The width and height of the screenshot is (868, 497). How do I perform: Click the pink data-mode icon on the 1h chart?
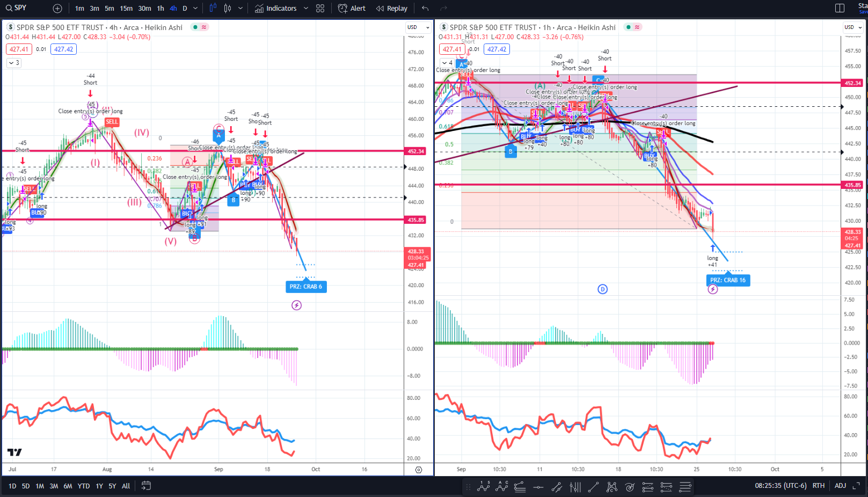pyautogui.click(x=637, y=27)
